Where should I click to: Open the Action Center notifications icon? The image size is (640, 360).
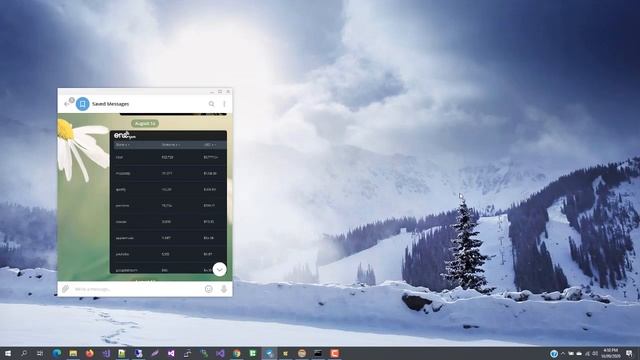tap(629, 353)
